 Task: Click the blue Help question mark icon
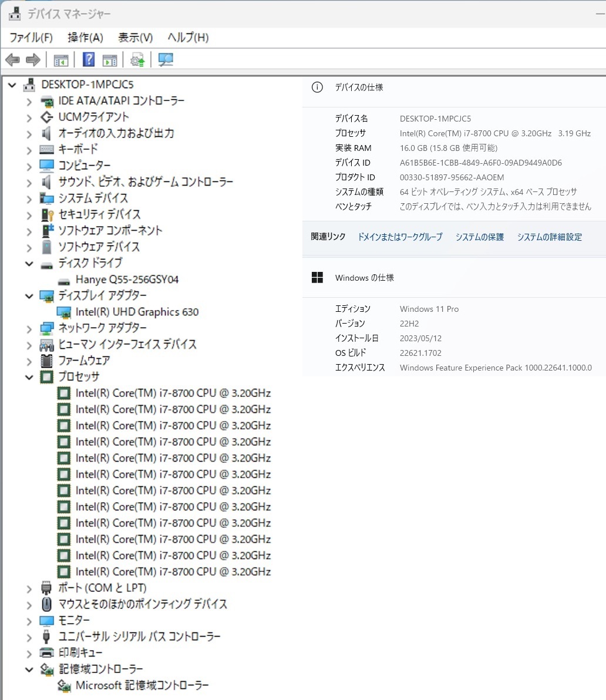[x=89, y=59]
